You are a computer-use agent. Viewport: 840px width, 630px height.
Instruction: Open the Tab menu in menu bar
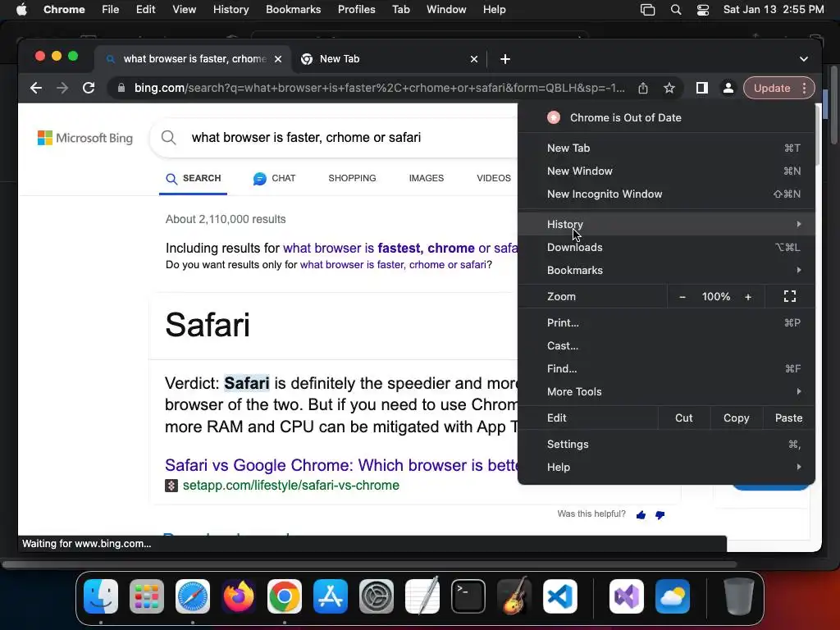[x=400, y=10]
